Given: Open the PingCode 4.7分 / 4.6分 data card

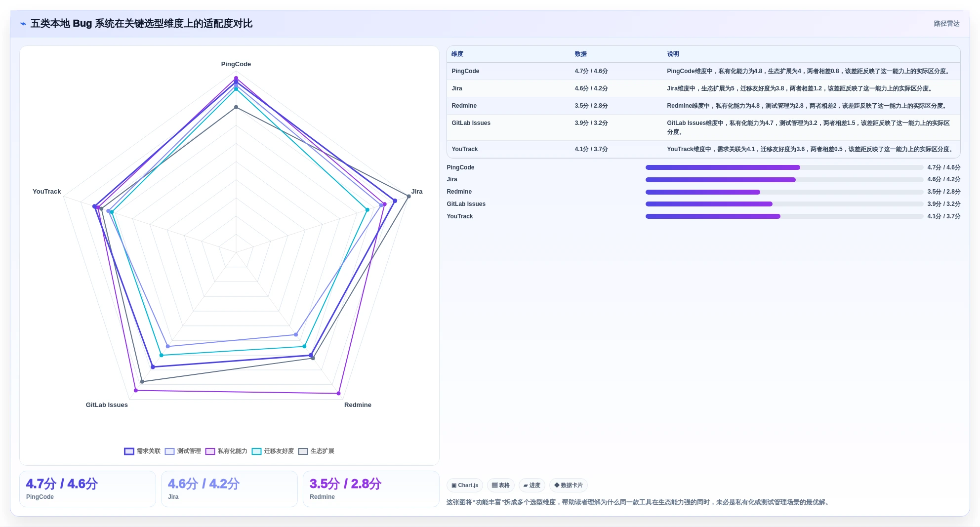Looking at the screenshot, I should pos(87,489).
